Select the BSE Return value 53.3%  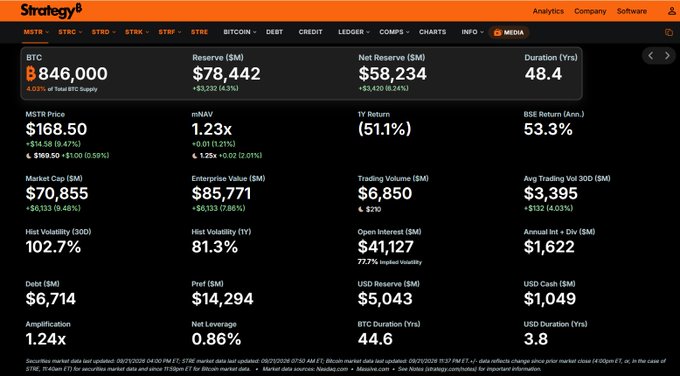548,129
